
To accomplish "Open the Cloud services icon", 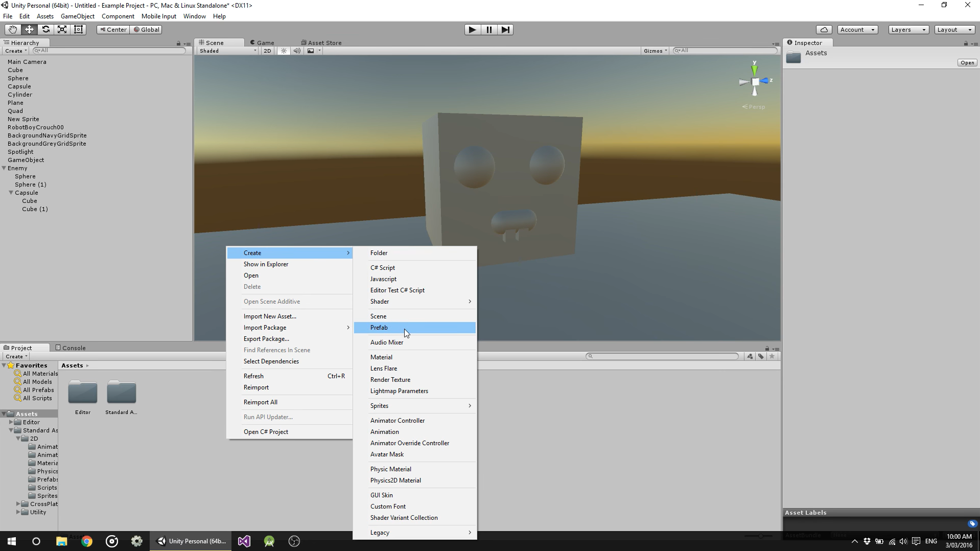I will [824, 30].
